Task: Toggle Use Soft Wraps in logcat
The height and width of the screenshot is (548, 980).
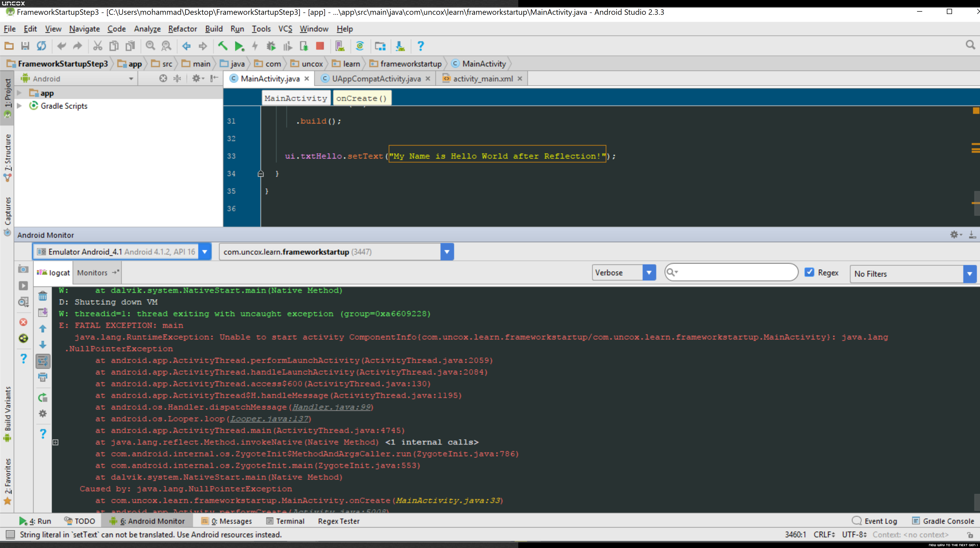Action: (x=43, y=361)
